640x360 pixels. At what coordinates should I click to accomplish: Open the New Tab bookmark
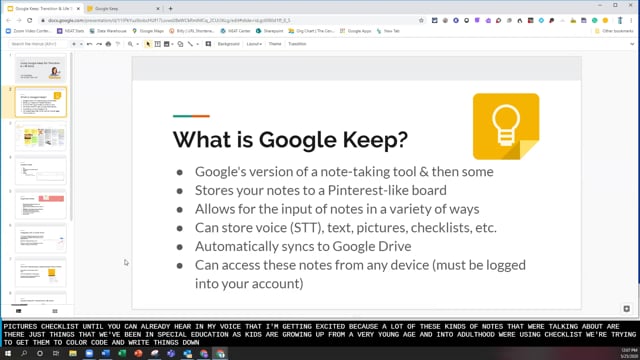tap(388, 31)
